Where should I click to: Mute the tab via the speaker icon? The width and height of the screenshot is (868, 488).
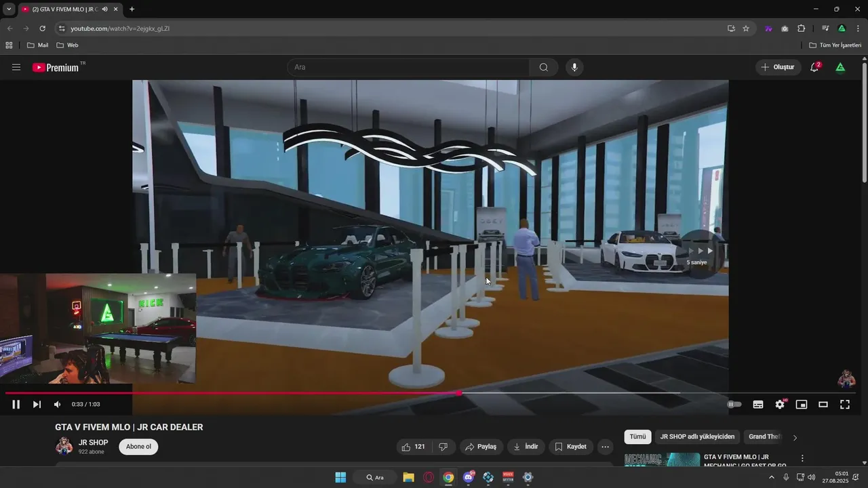pos(104,9)
